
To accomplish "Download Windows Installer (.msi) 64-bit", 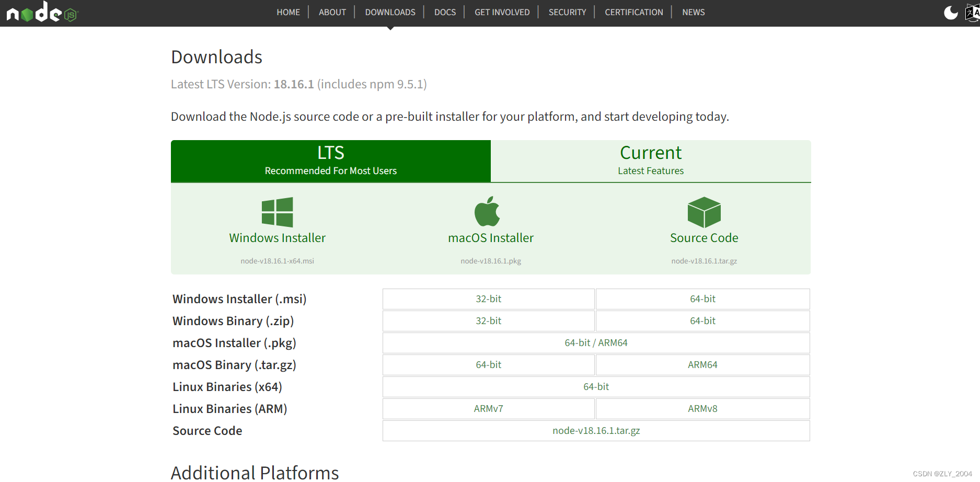I will point(703,299).
